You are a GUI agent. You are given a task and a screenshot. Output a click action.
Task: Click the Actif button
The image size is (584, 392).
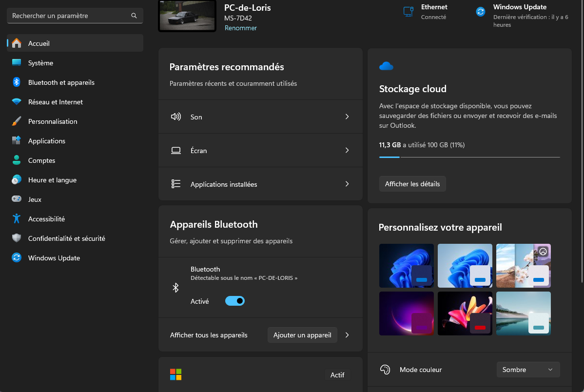337,375
